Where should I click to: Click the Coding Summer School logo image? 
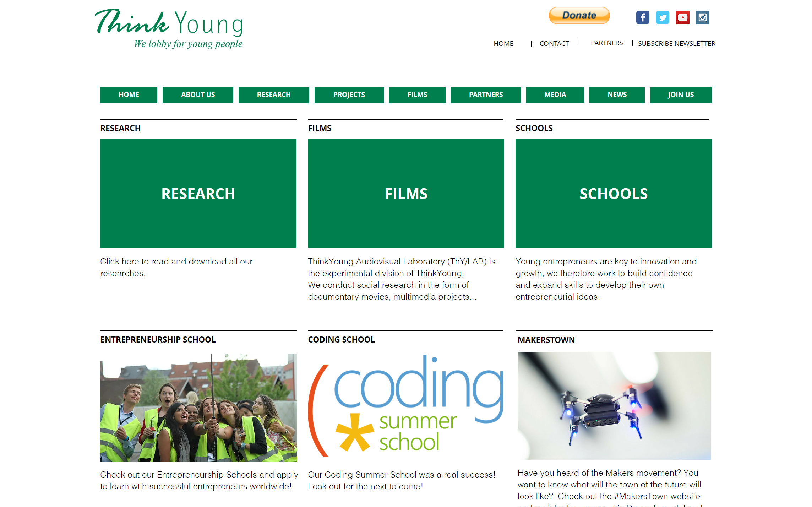pos(406,406)
